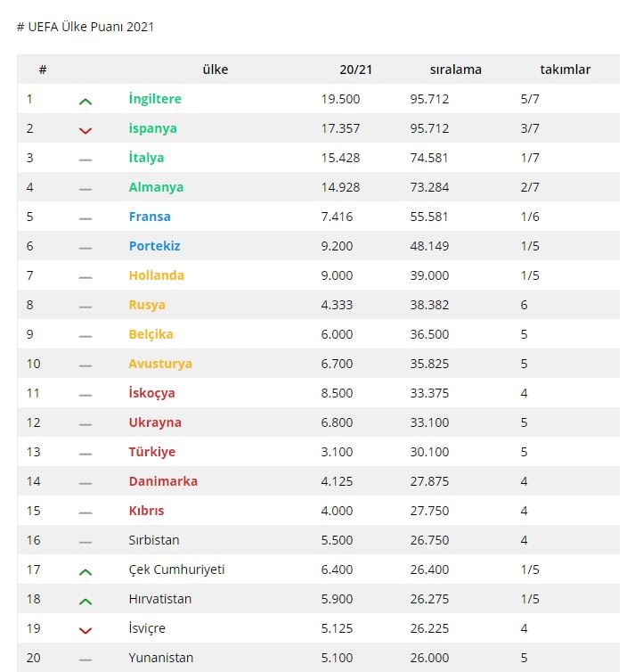Click the takımlar column header
This screenshot has width=635, height=672.
coord(566,70)
